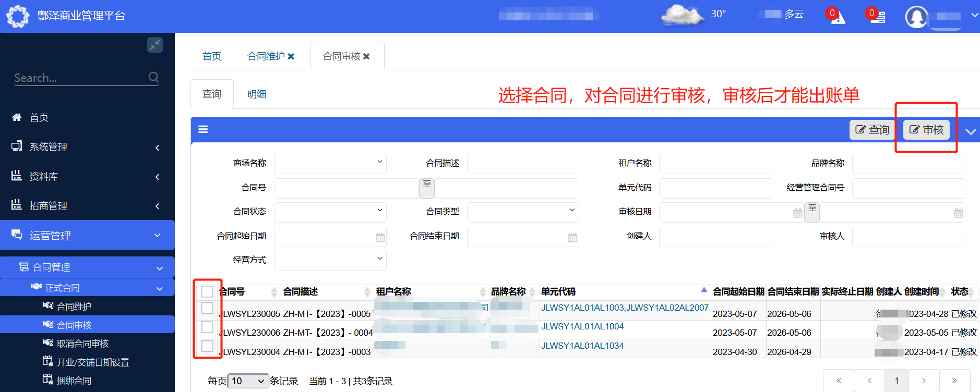The width and height of the screenshot is (980, 392).
Task: Switch to 合同维护 tab
Action: [x=266, y=56]
